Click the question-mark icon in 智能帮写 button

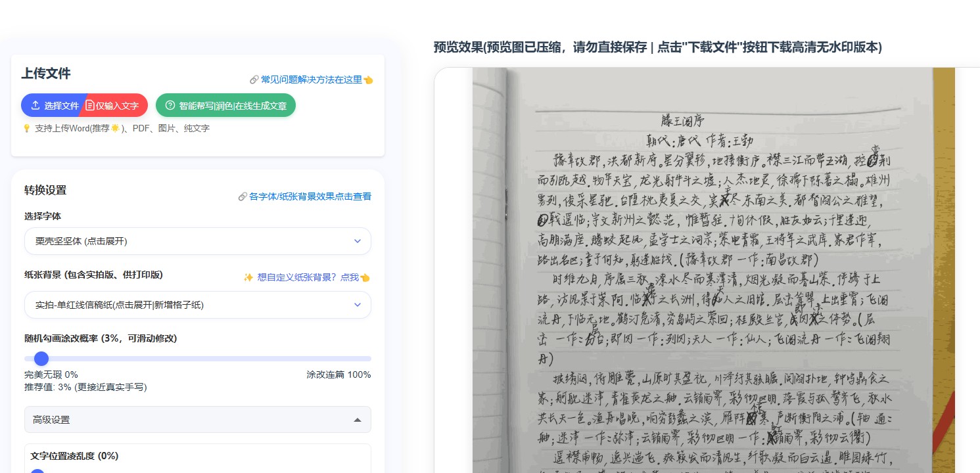pos(170,105)
